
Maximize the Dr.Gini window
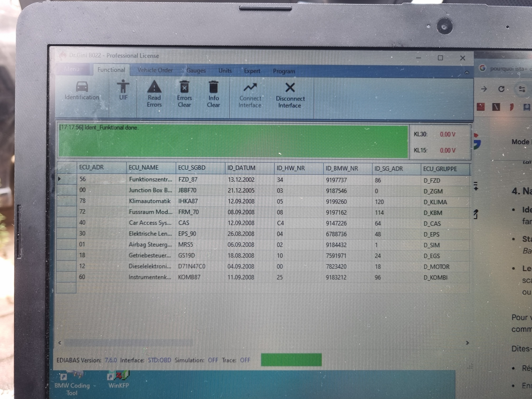pyautogui.click(x=440, y=58)
